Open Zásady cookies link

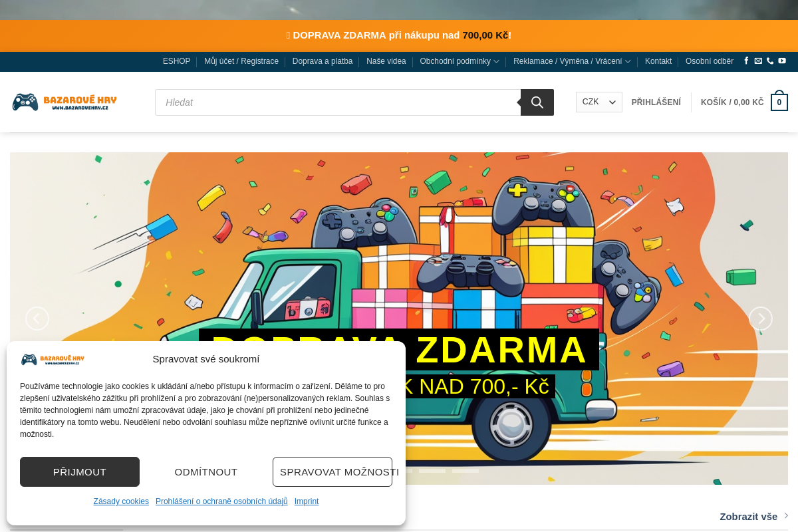(121, 501)
